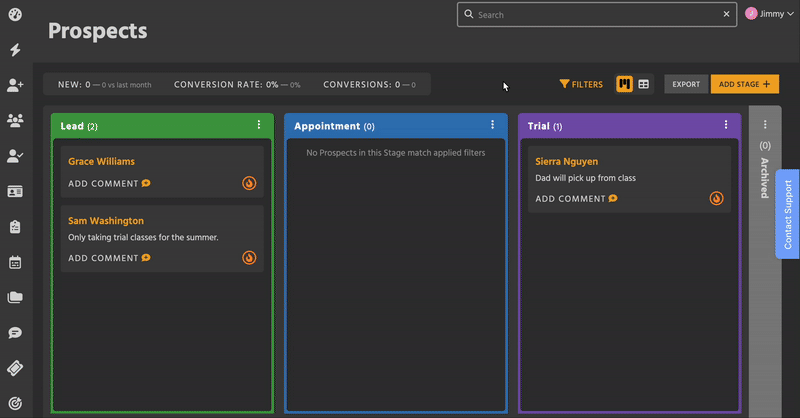
Task: Switch to table list view
Action: [644, 84]
